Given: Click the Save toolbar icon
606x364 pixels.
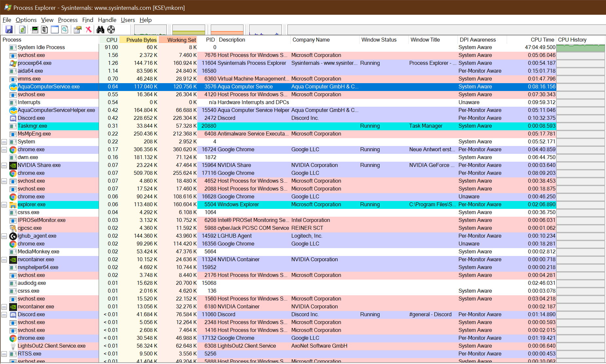Looking at the screenshot, I should pos(9,30).
